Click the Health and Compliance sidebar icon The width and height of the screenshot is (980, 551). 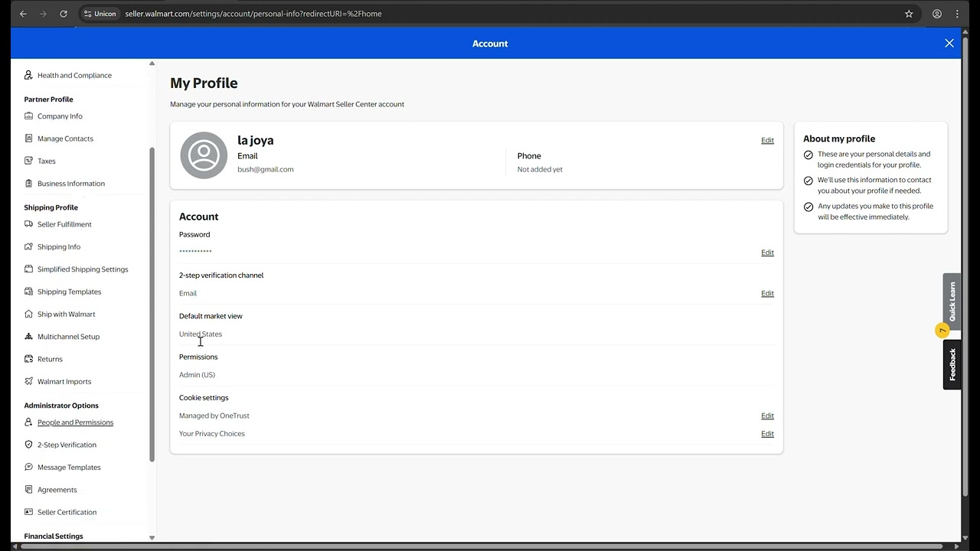29,75
